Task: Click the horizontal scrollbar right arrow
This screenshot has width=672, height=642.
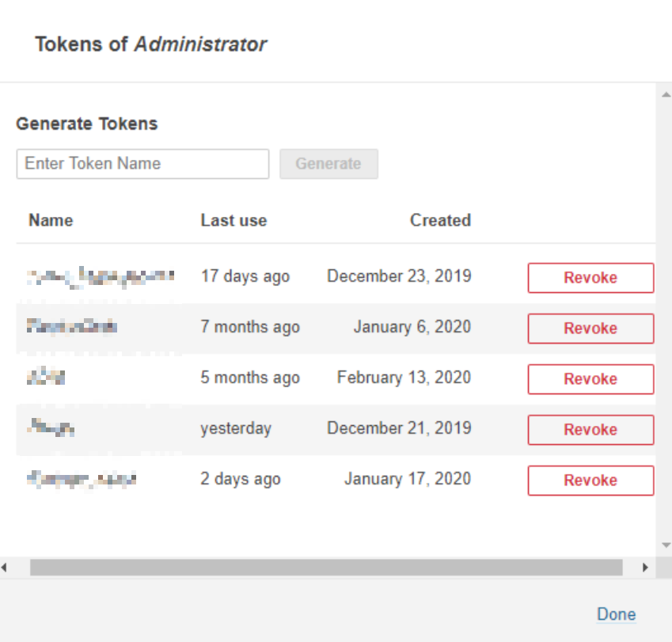Action: click(x=645, y=568)
